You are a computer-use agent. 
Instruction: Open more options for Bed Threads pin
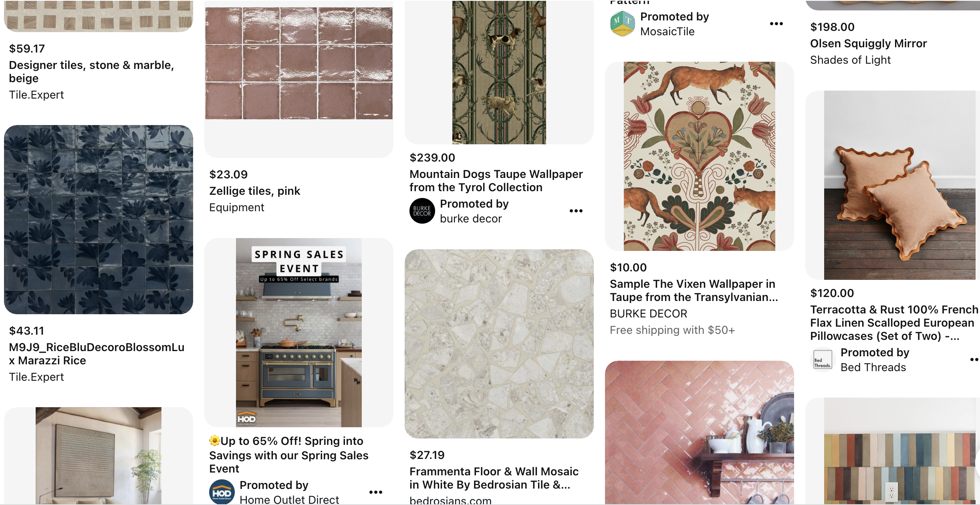tap(975, 360)
